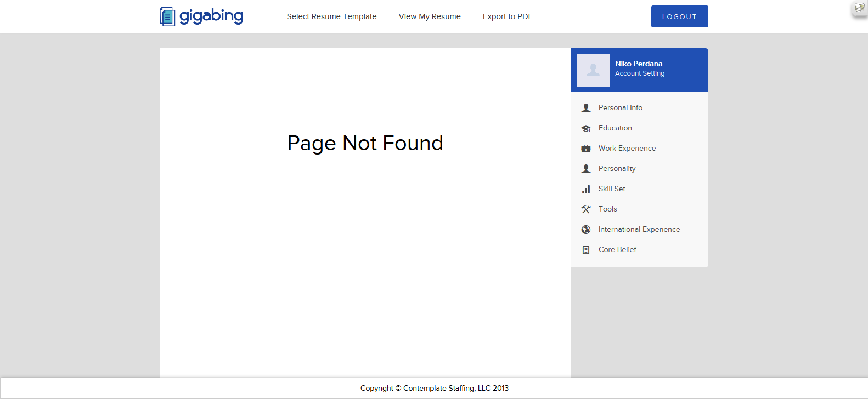Click the globe International Experience icon
Screen dimensions: 868x399
coord(586,230)
